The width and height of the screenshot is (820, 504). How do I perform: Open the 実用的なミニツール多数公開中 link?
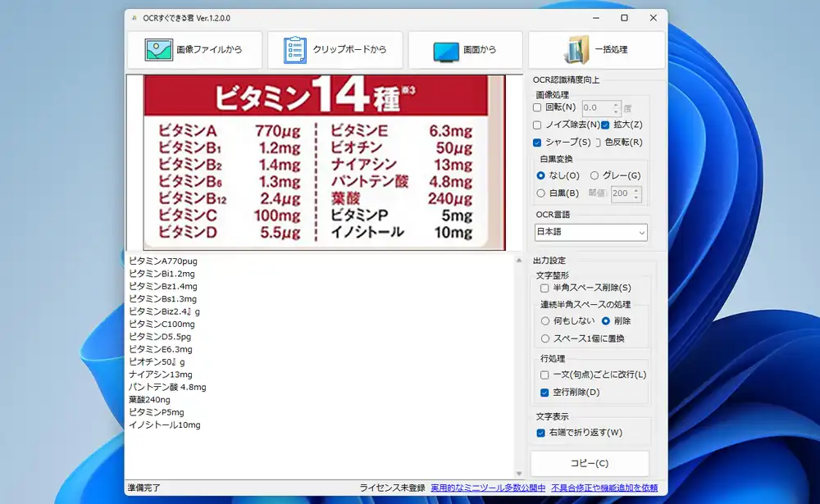pyautogui.click(x=487, y=488)
